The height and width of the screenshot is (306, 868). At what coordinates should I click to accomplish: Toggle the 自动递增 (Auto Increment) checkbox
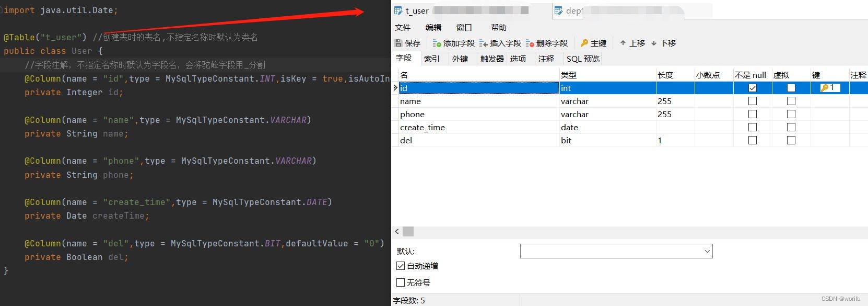(401, 266)
